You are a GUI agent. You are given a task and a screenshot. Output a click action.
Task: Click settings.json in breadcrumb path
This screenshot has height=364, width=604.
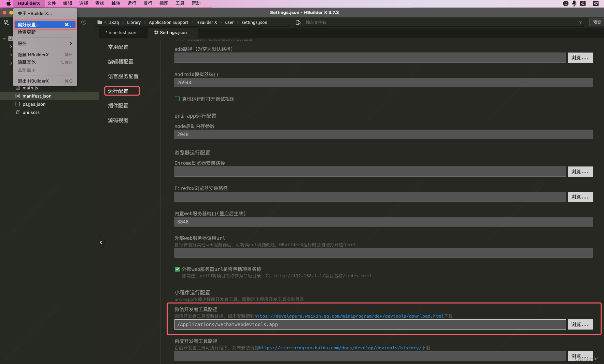tap(254, 23)
